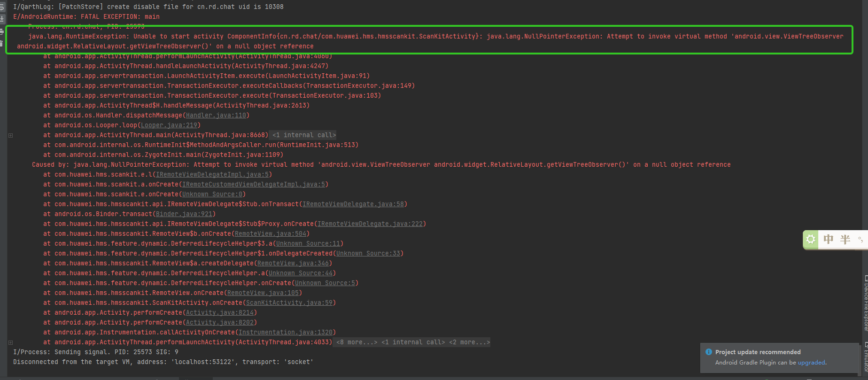This screenshot has height=380, width=868.
Task: Click the print console icon
Action: [2, 31]
